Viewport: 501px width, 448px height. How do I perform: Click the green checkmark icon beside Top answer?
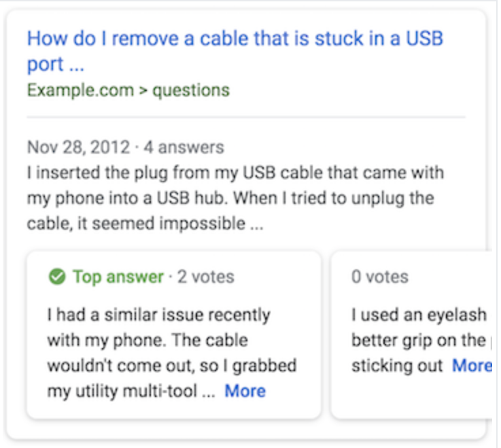(57, 277)
